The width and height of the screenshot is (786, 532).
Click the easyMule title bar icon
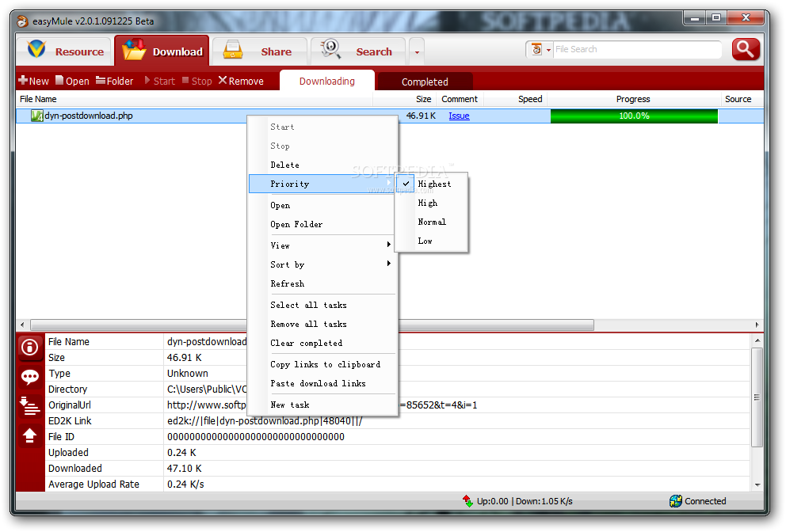tap(22, 21)
